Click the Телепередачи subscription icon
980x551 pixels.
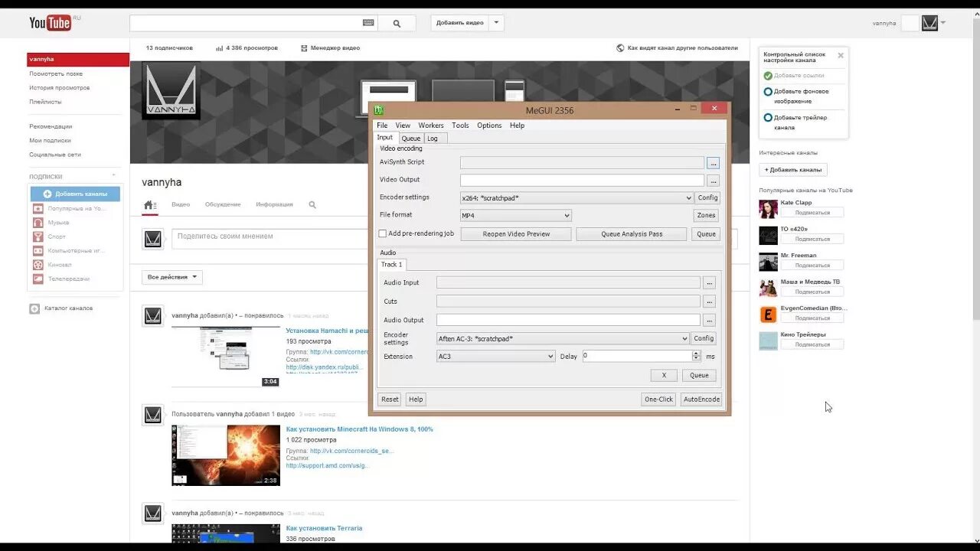coord(38,279)
